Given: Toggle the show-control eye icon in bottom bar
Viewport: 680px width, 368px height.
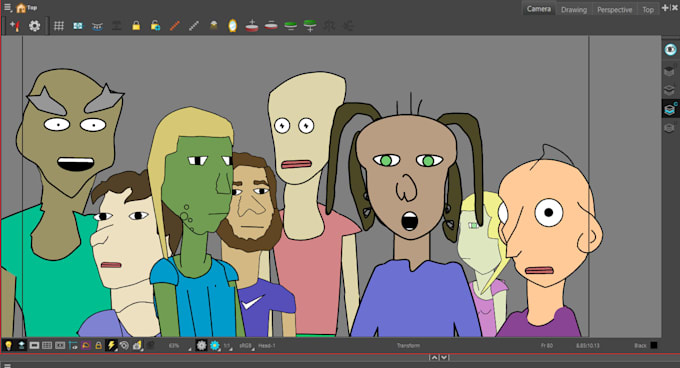Looking at the screenshot, I should coord(73,345).
